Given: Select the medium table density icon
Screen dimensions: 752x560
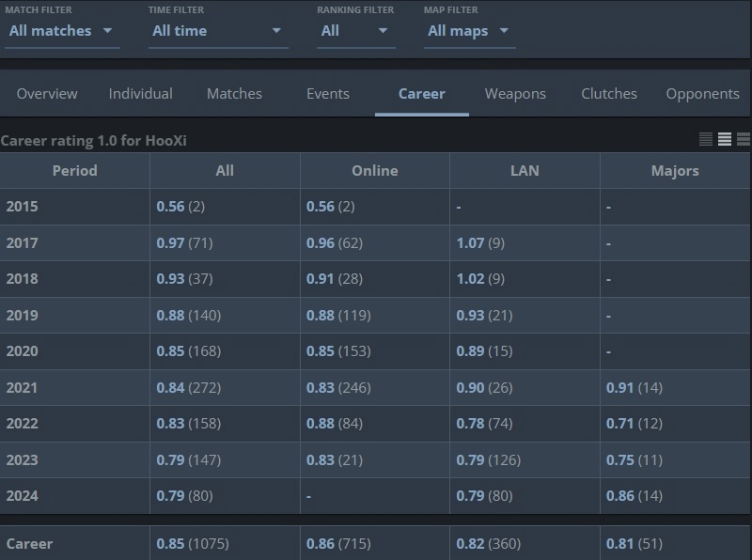Looking at the screenshot, I should [x=725, y=139].
